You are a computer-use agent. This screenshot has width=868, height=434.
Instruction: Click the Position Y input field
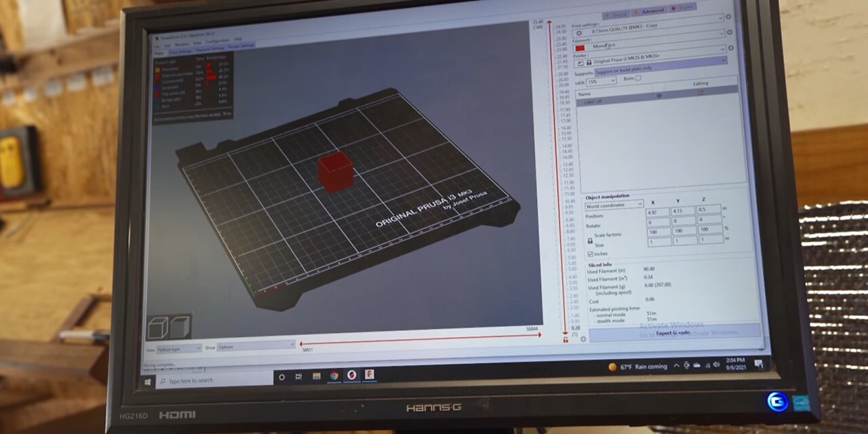(x=683, y=211)
